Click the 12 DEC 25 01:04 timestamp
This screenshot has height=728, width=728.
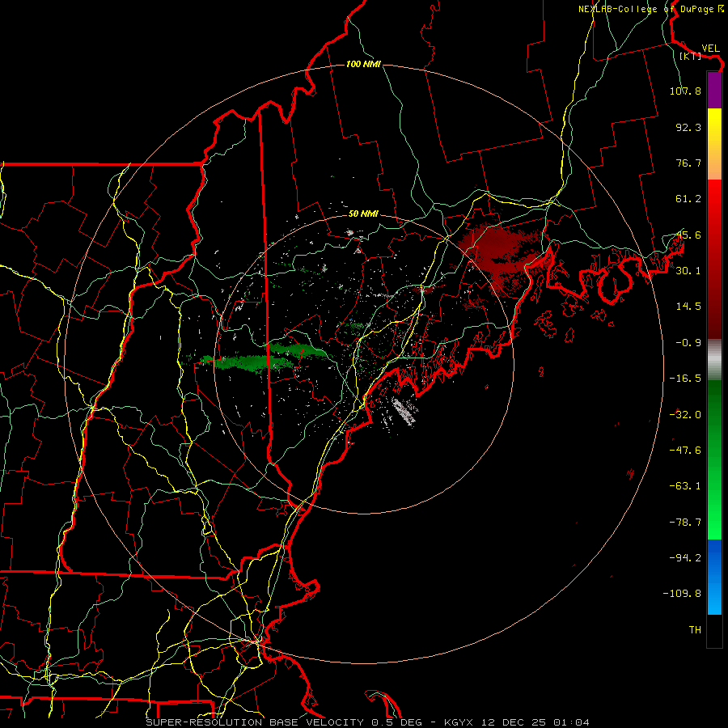534,722
